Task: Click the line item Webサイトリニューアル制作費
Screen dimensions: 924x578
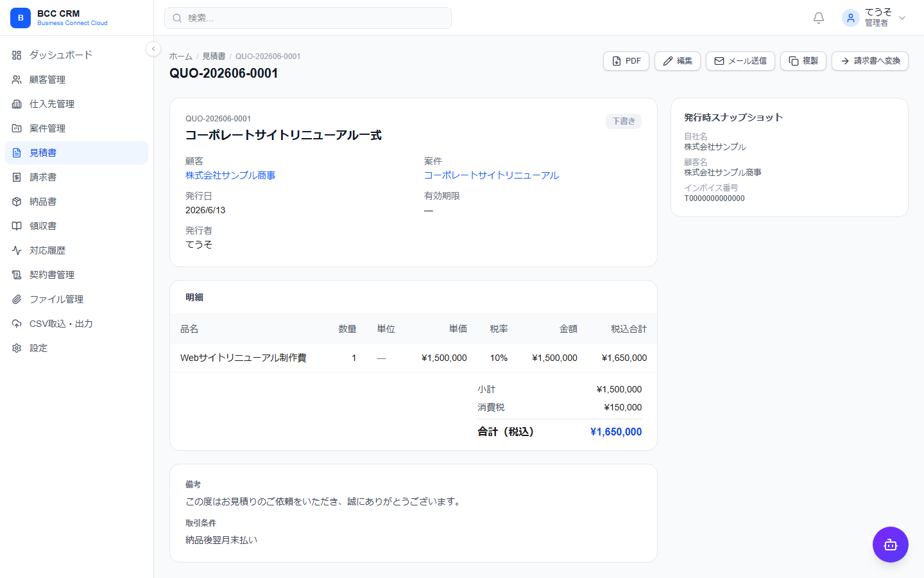Action: tap(243, 358)
